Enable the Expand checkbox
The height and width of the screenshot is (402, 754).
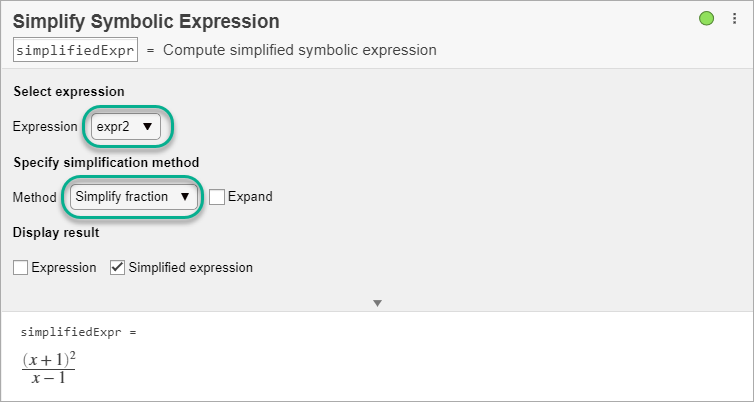[217, 197]
